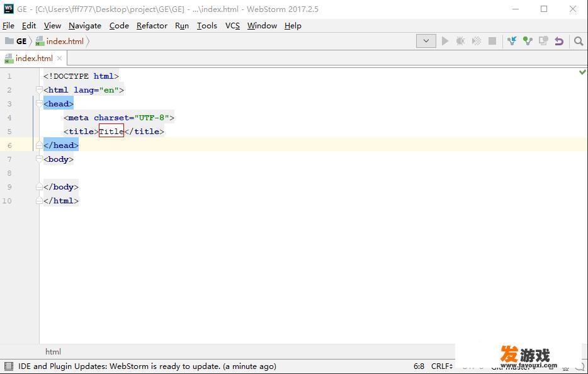The image size is (588, 374).
Task: Open the Help menu
Action: (x=293, y=26)
